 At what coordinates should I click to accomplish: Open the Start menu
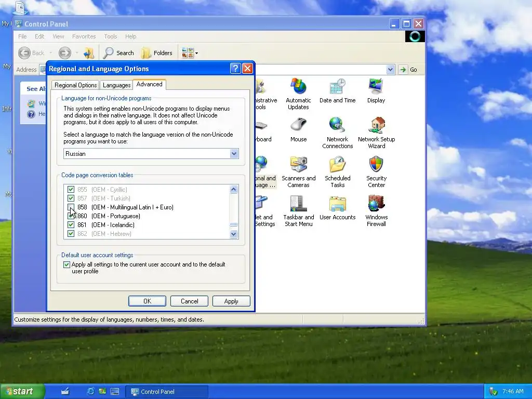(x=22, y=391)
